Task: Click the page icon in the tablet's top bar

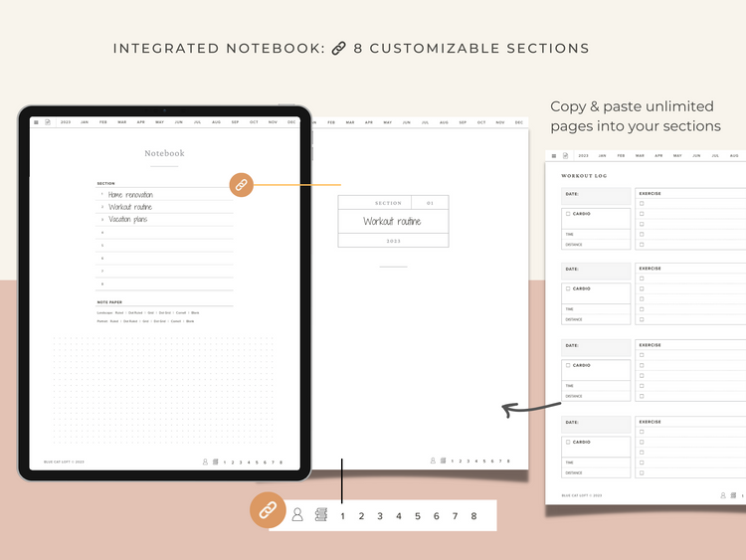Action: coord(48,122)
